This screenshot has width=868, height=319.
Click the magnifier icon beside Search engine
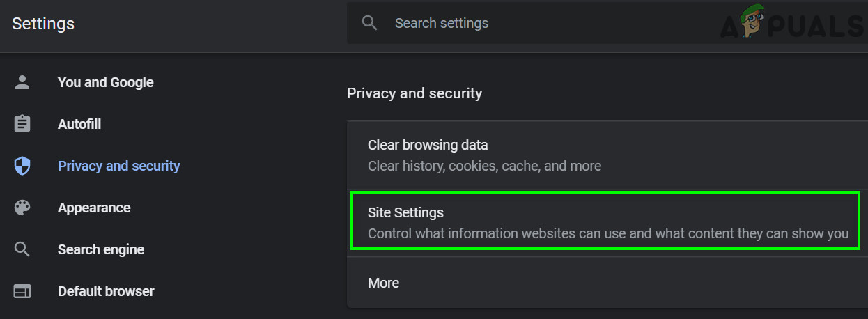[x=22, y=249]
